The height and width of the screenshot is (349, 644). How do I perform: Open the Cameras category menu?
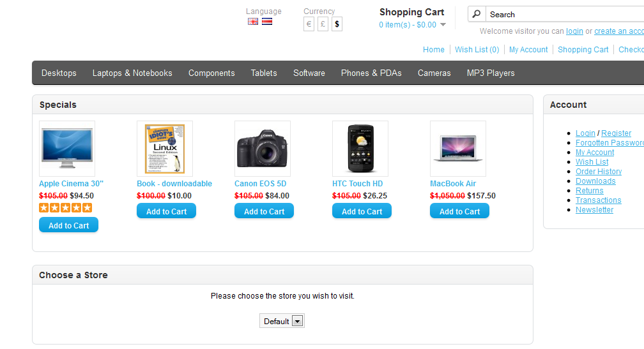tap(434, 73)
